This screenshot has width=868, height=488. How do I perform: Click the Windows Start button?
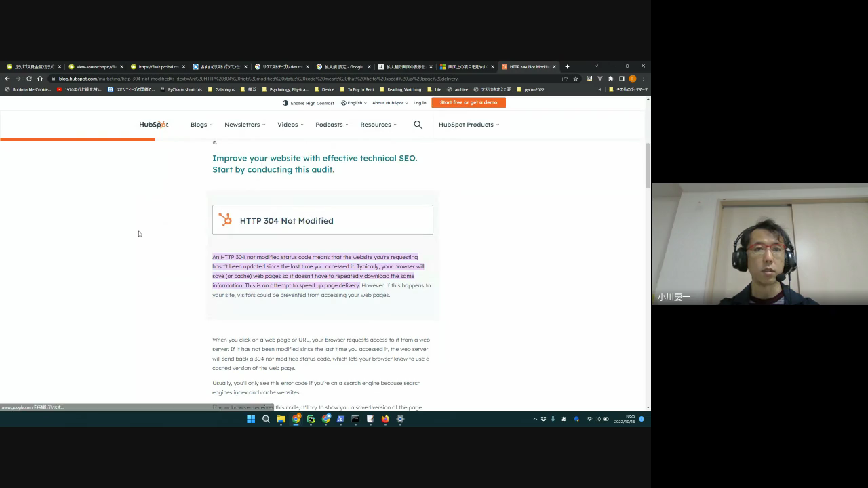click(x=251, y=419)
